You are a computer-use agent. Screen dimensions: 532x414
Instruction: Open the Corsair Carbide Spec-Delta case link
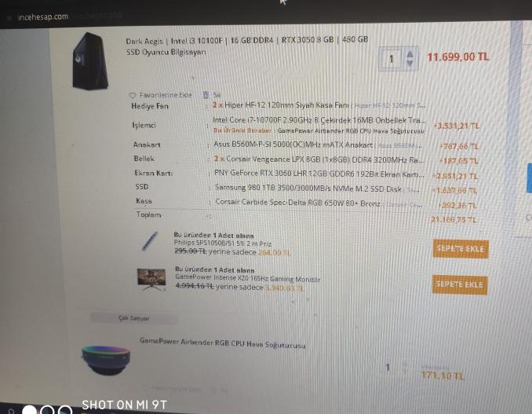[x=297, y=203]
